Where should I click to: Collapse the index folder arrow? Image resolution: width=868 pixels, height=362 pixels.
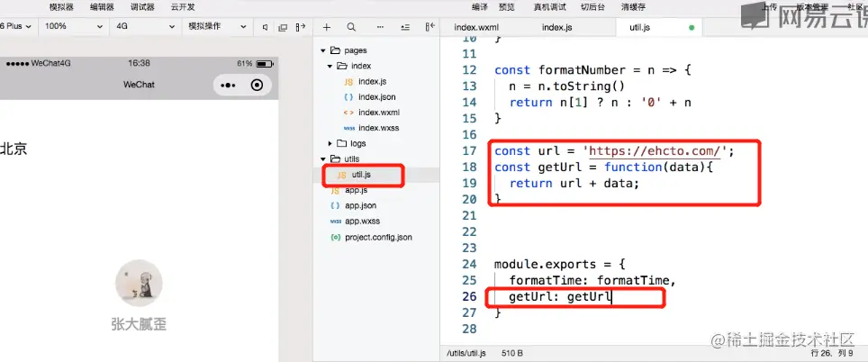pos(330,66)
